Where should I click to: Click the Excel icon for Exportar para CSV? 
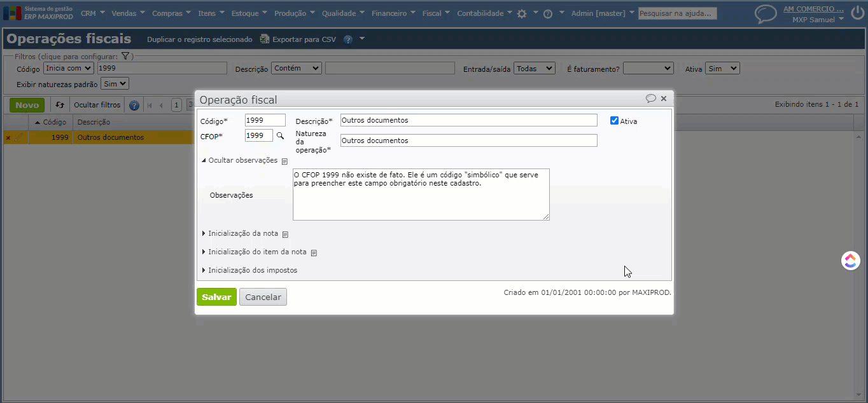pos(265,39)
